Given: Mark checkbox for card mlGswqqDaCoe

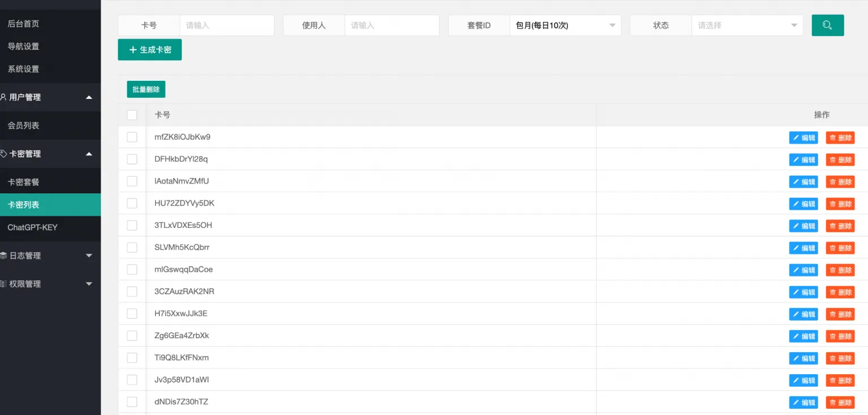Looking at the screenshot, I should click(x=132, y=269).
